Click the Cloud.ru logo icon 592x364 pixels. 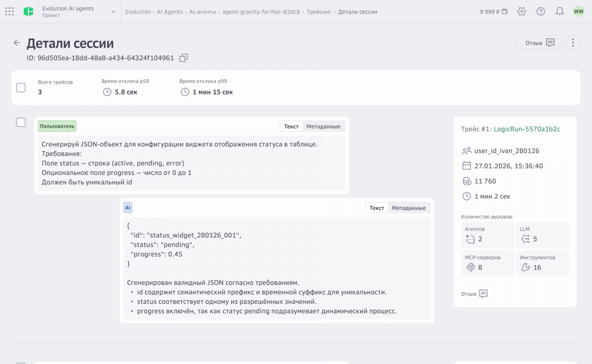tap(28, 11)
